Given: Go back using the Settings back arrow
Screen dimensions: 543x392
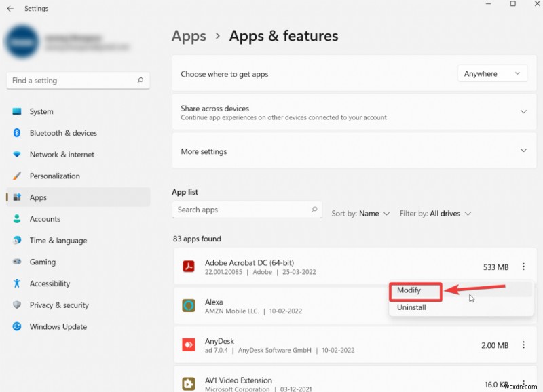Looking at the screenshot, I should click(10, 9).
